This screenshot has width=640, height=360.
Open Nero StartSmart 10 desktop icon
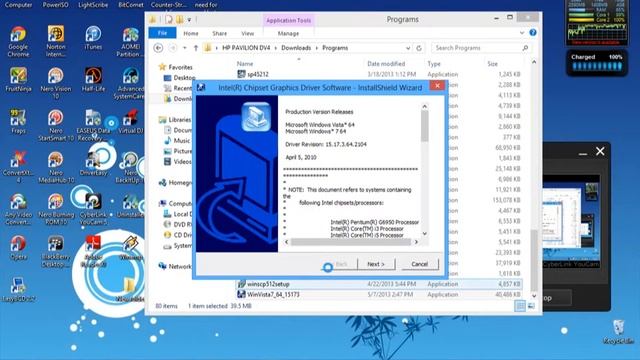click(56, 125)
